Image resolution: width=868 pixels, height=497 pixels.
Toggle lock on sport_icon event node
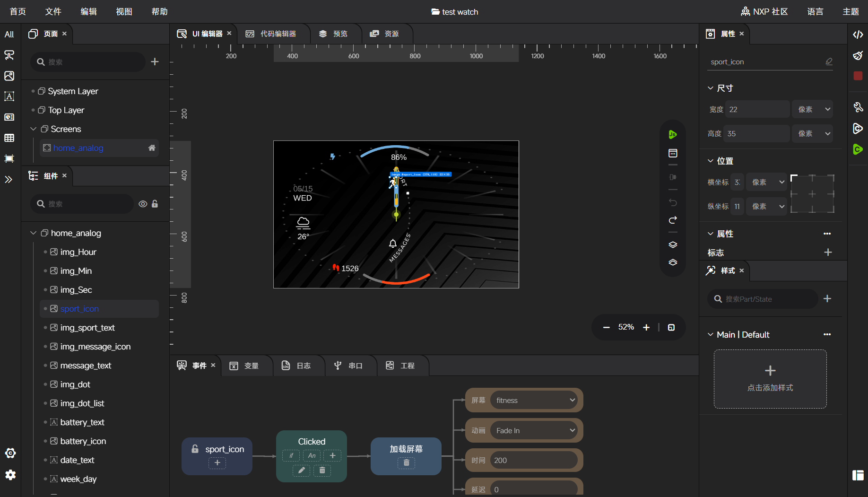click(x=195, y=449)
